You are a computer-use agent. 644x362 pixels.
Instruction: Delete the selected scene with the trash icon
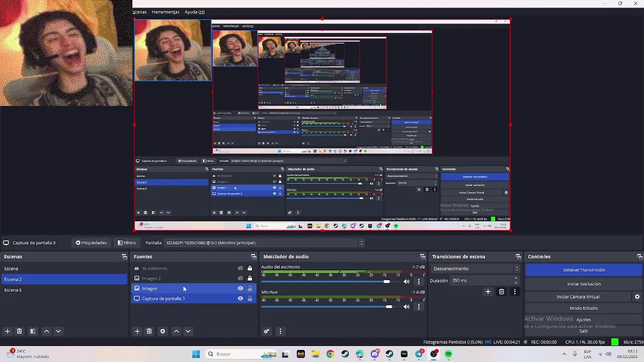tap(19, 331)
